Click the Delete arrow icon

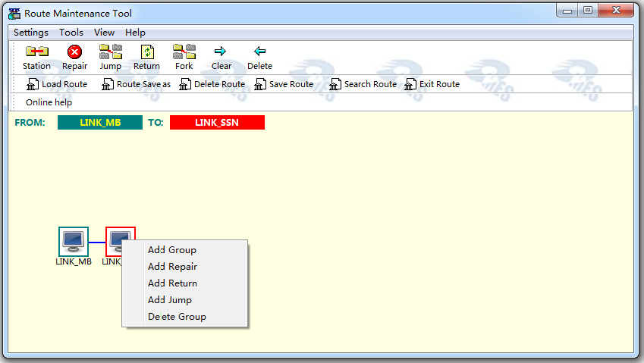pos(259,52)
